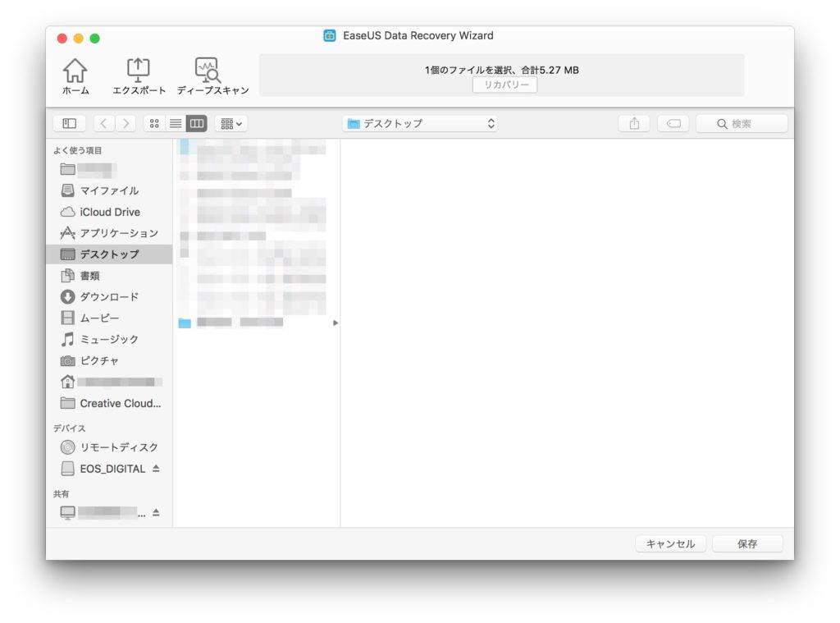Image resolution: width=840 pixels, height=623 pixels.
Task: Switch to column view
Action: (197, 124)
